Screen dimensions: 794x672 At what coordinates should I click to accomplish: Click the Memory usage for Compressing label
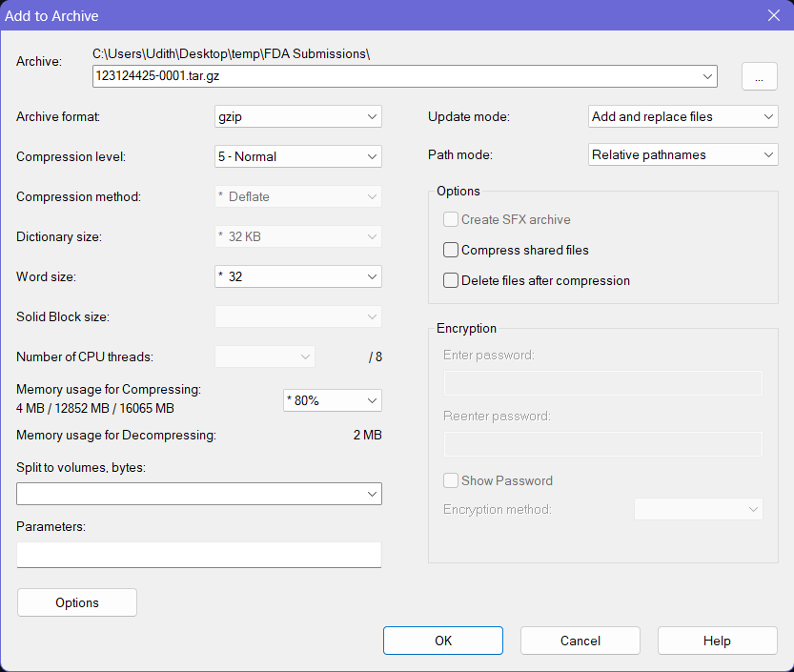tap(109, 389)
